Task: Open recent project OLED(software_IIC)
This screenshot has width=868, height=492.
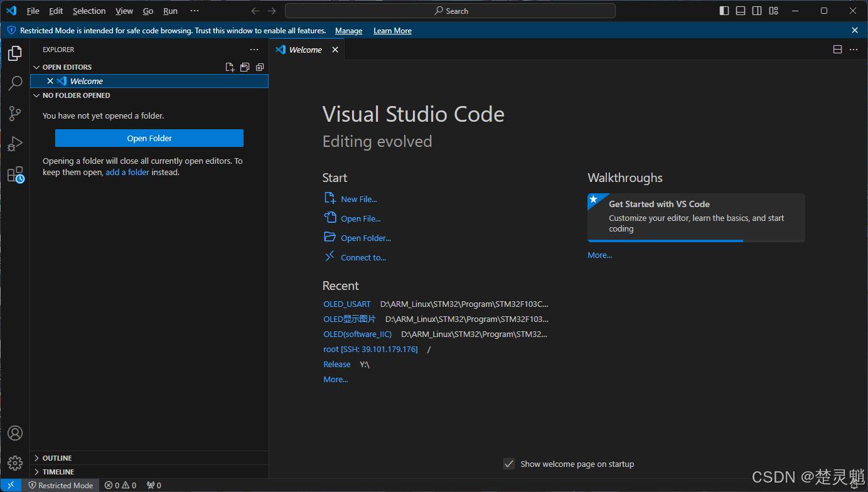Action: click(357, 334)
